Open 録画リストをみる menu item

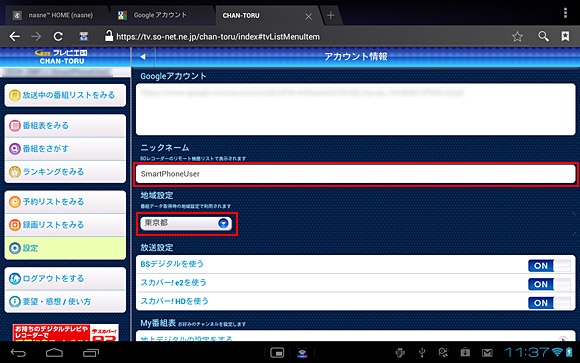65,225
